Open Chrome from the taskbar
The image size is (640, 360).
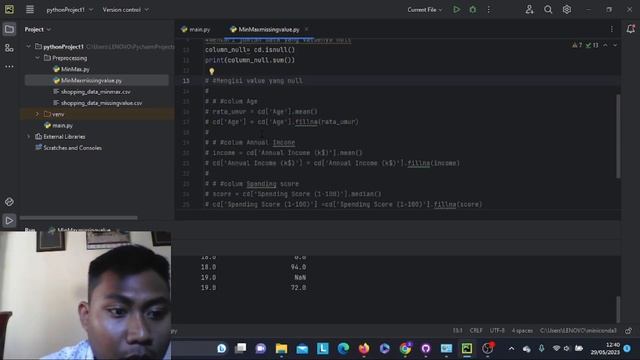coord(405,348)
